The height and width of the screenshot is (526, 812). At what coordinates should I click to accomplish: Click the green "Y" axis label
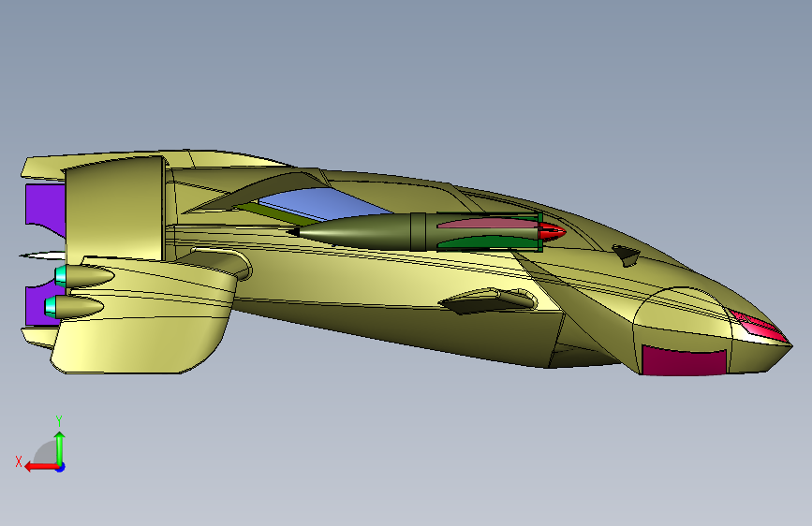click(59, 420)
